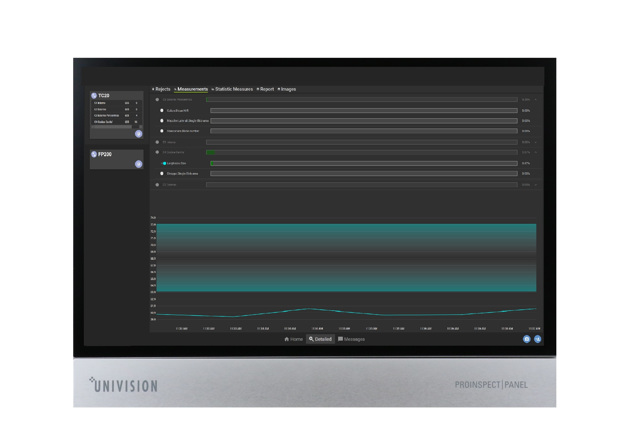Click the FP200 device status icon
The width and height of the screenshot is (630, 437).
coord(94,154)
